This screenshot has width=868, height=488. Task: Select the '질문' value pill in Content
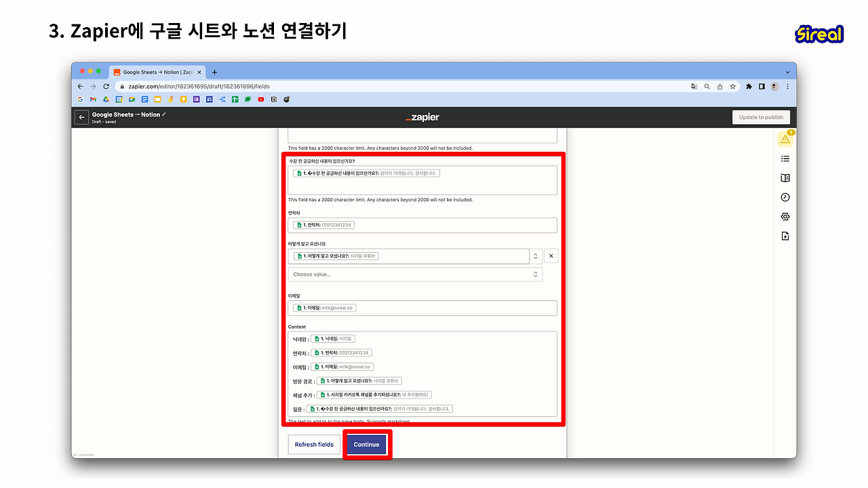(x=379, y=409)
